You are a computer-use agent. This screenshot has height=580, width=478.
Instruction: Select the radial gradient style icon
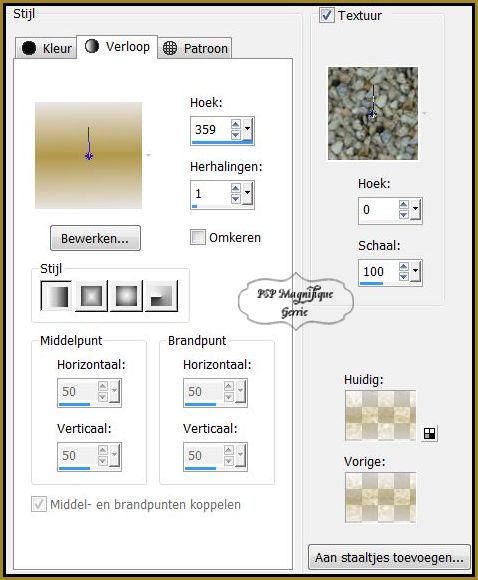click(161, 296)
